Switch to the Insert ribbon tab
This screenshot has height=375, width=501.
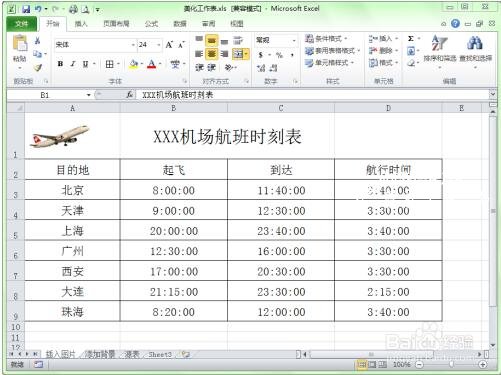coord(81,24)
